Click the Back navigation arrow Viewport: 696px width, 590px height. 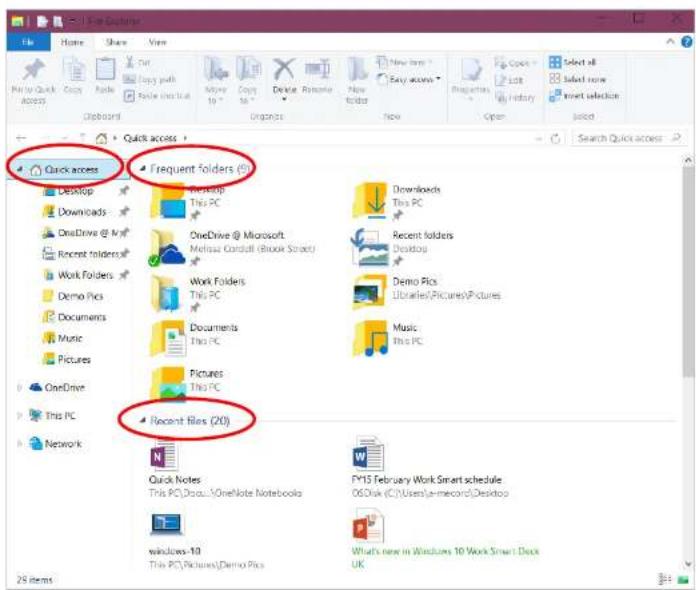21,139
